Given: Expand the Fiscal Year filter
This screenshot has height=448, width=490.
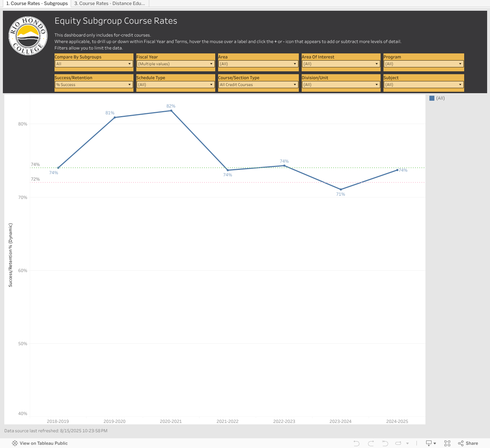Looking at the screenshot, I should coord(175,64).
